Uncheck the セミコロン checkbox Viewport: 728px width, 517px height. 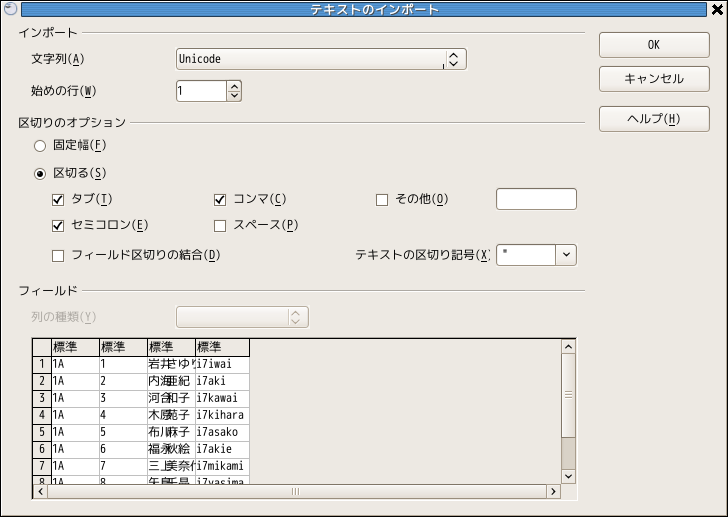pyautogui.click(x=58, y=225)
